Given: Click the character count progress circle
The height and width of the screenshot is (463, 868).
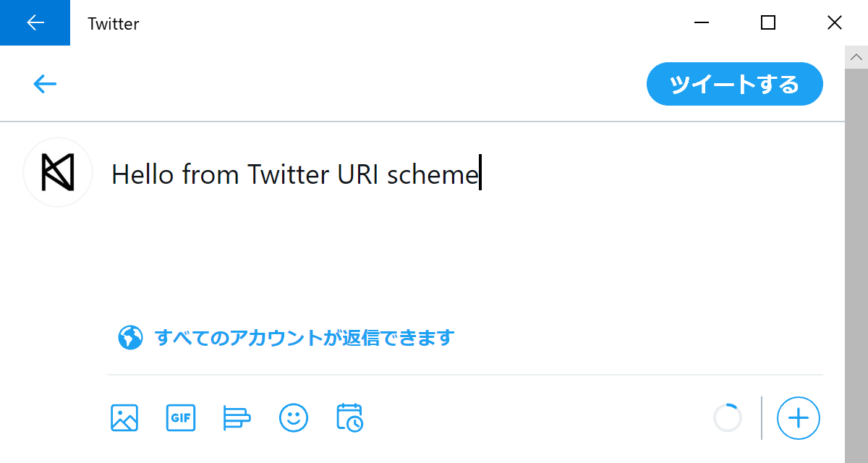Looking at the screenshot, I should coord(728,417).
